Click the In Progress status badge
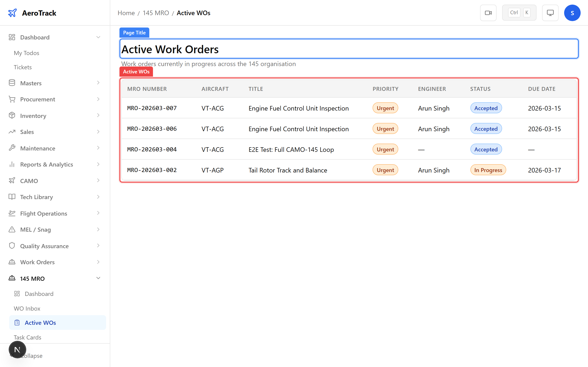Viewport: 588px width, 367px height. coord(488,170)
